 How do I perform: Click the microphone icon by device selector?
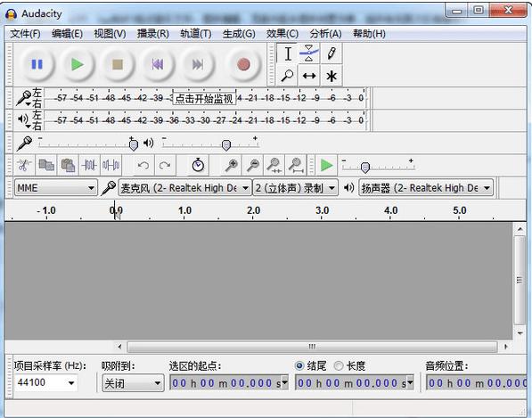(x=109, y=188)
